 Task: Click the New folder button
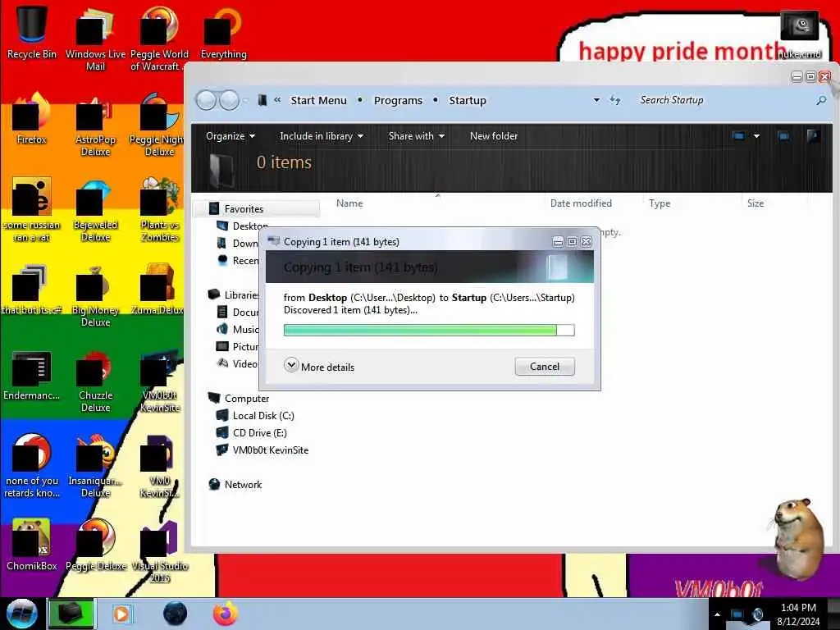click(x=493, y=136)
